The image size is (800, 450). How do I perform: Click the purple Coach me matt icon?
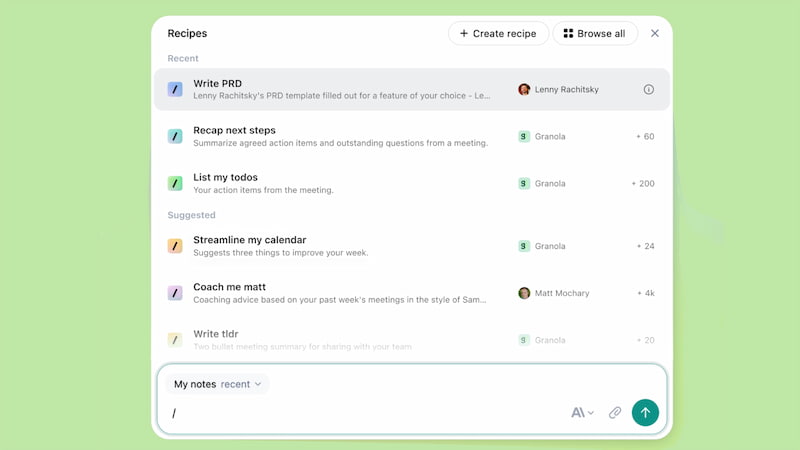(x=175, y=293)
